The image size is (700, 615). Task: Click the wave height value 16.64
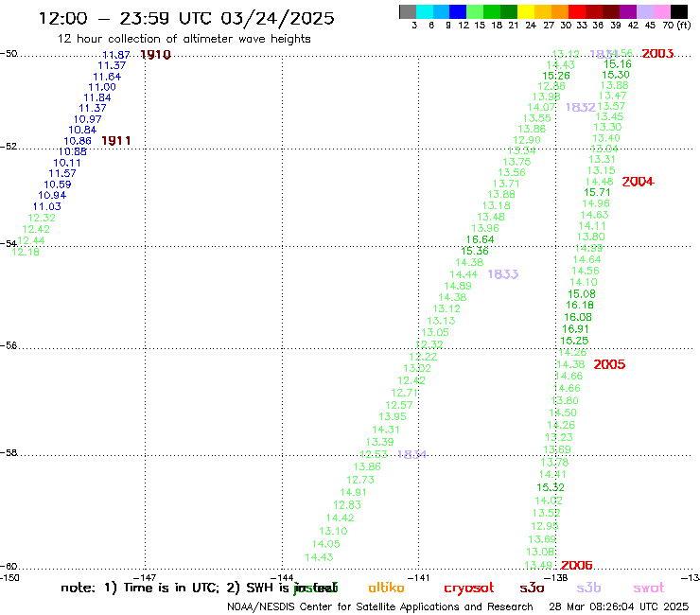tap(480, 239)
